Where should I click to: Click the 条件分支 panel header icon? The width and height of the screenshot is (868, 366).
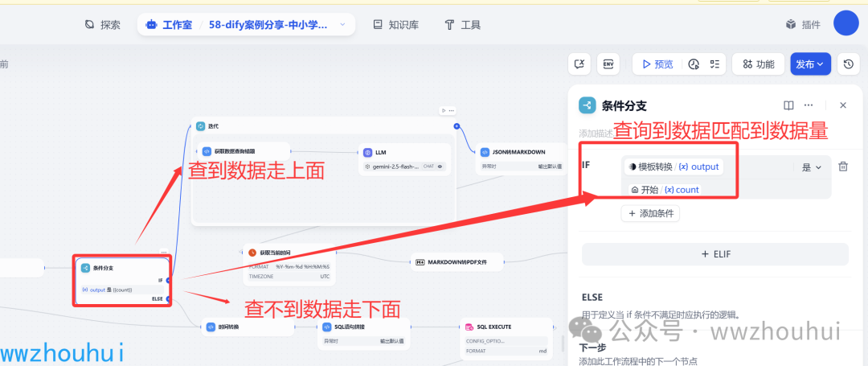coord(587,105)
